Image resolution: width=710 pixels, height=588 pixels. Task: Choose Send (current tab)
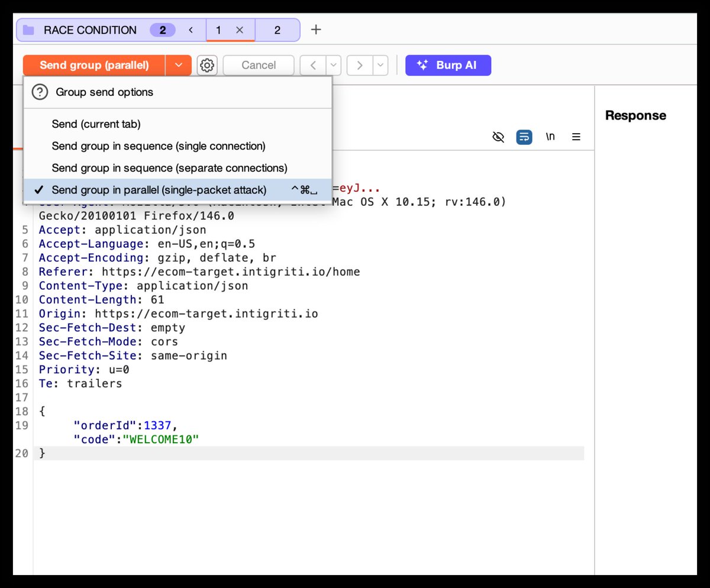[x=177, y=124]
